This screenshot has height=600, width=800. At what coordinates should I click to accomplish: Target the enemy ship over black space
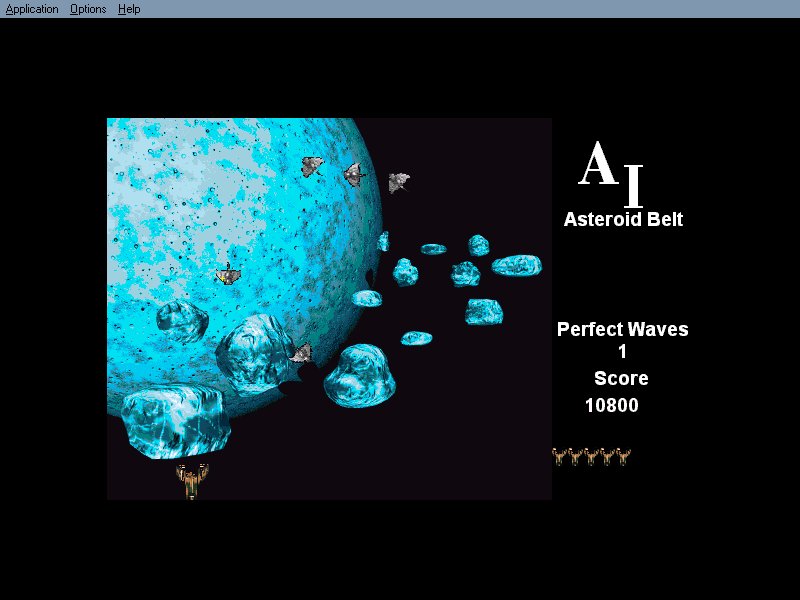pos(399,183)
